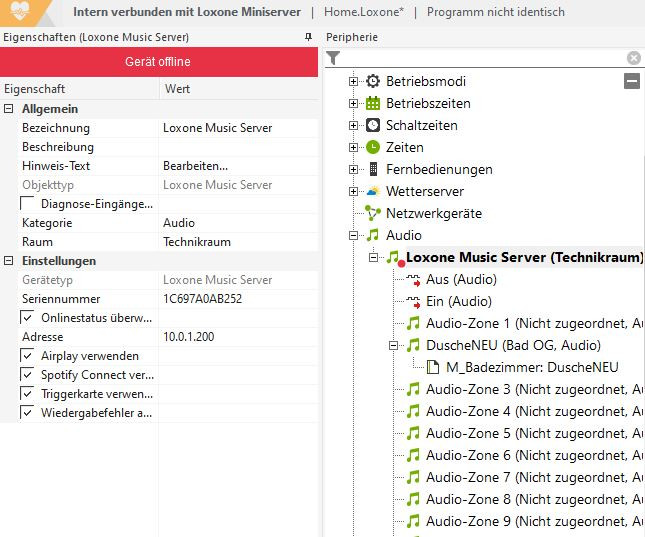Select the Home.Loxone* document title
Image resolution: width=645 pixels, height=537 pixels.
coord(364,12)
